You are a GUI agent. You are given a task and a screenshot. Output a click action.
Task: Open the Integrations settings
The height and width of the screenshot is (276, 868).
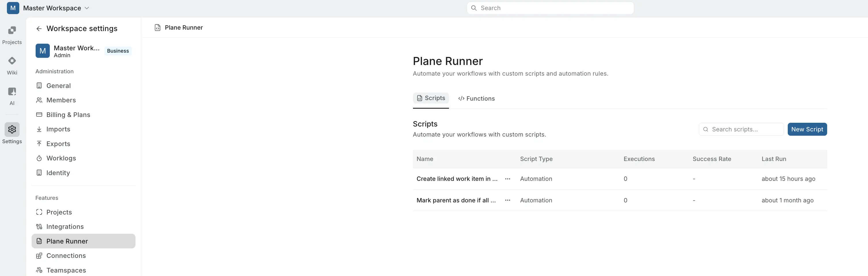click(65, 227)
